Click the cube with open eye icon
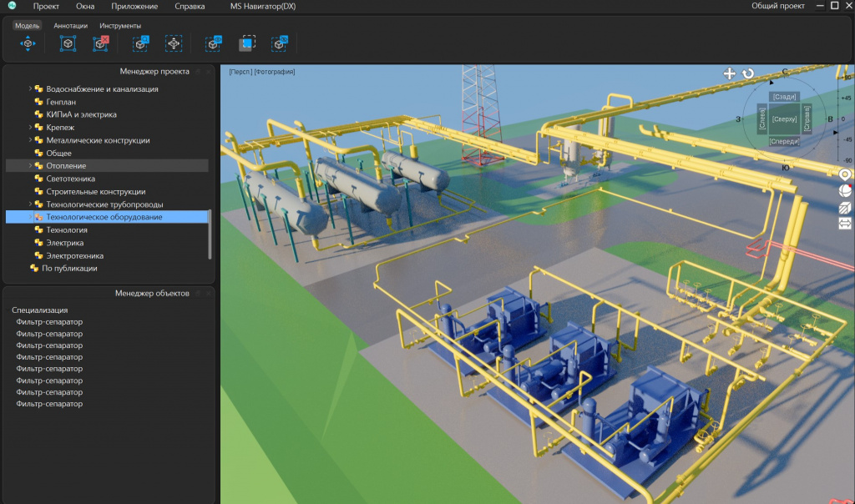The height and width of the screenshot is (504, 855). [x=213, y=43]
